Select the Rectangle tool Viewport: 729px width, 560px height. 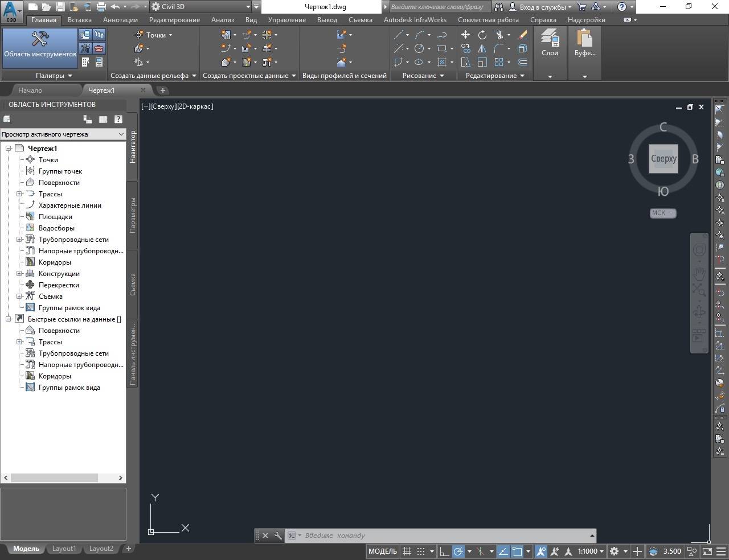[x=442, y=48]
